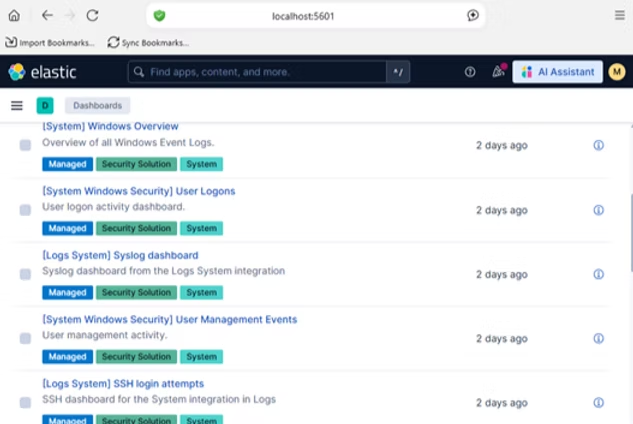Click Managed tag on User Logons row
The height and width of the screenshot is (424, 633).
67,228
